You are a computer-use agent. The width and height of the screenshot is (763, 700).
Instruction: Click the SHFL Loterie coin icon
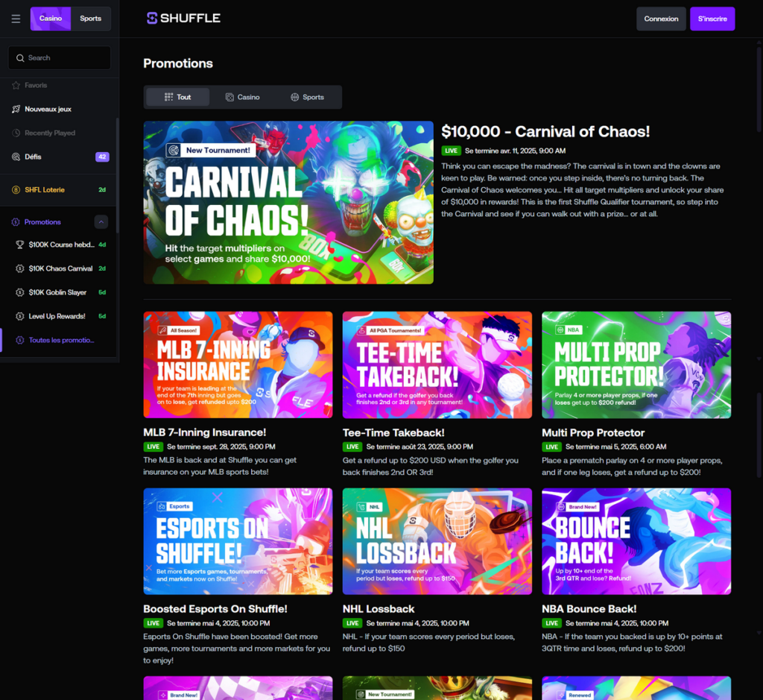16,190
